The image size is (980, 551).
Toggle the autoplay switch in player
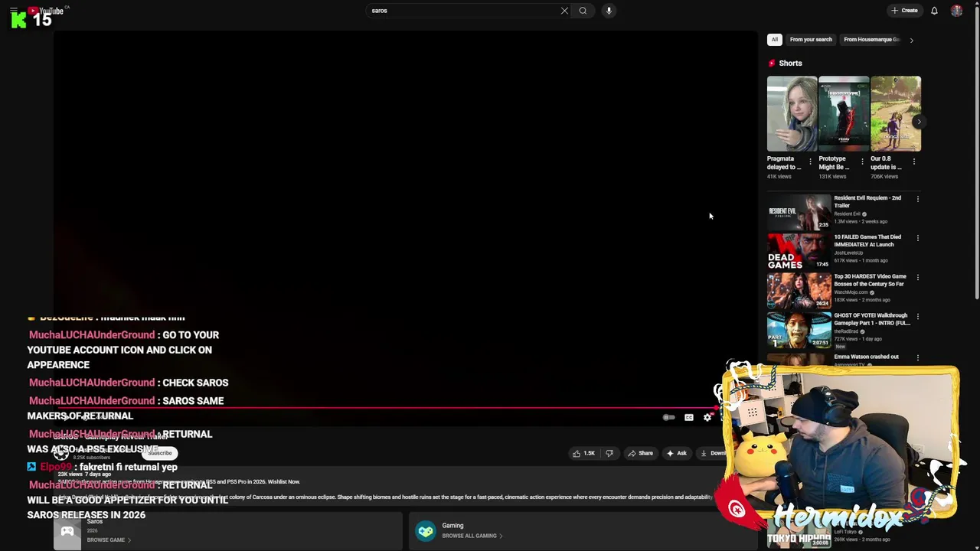click(668, 418)
